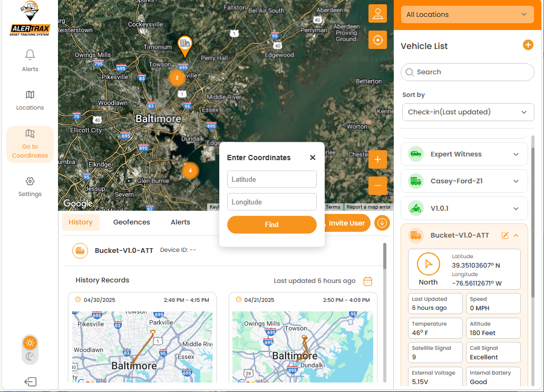
Task: Switch to the Geofences tab
Action: point(132,222)
